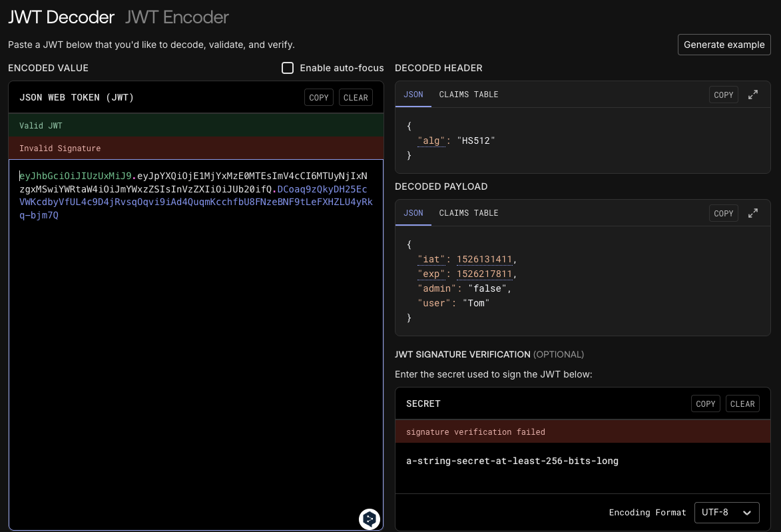The height and width of the screenshot is (532, 781).
Task: Copy the decoded header JSON
Action: [723, 95]
